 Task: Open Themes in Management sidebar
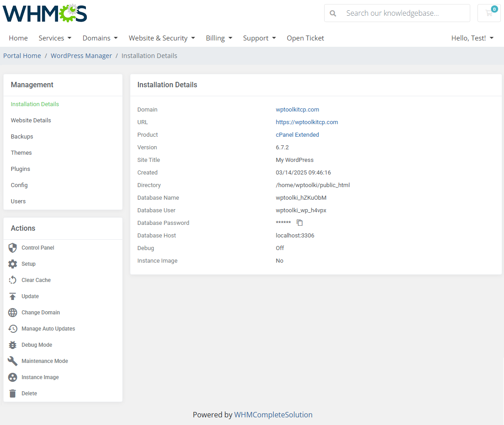(x=21, y=153)
